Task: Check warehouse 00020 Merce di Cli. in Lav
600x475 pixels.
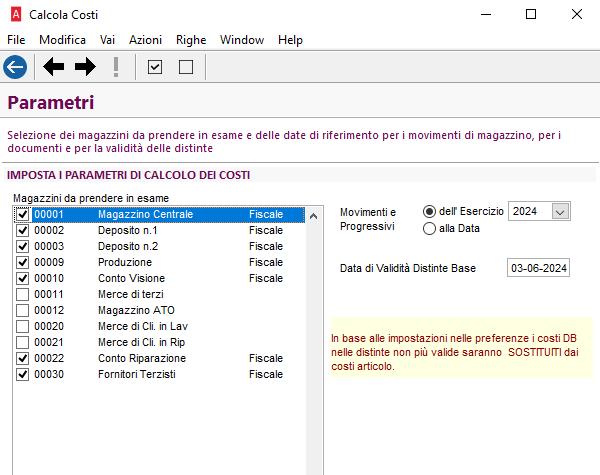Action: coord(23,326)
